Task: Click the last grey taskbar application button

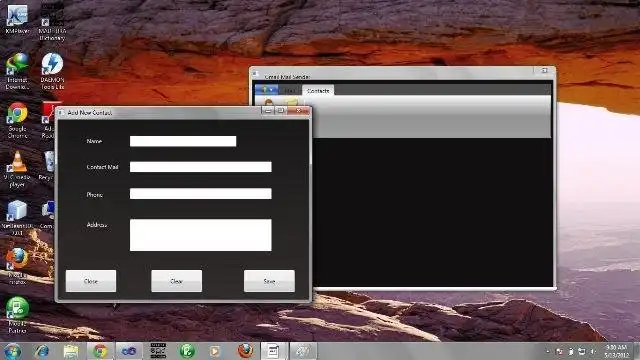Action: 303,351
